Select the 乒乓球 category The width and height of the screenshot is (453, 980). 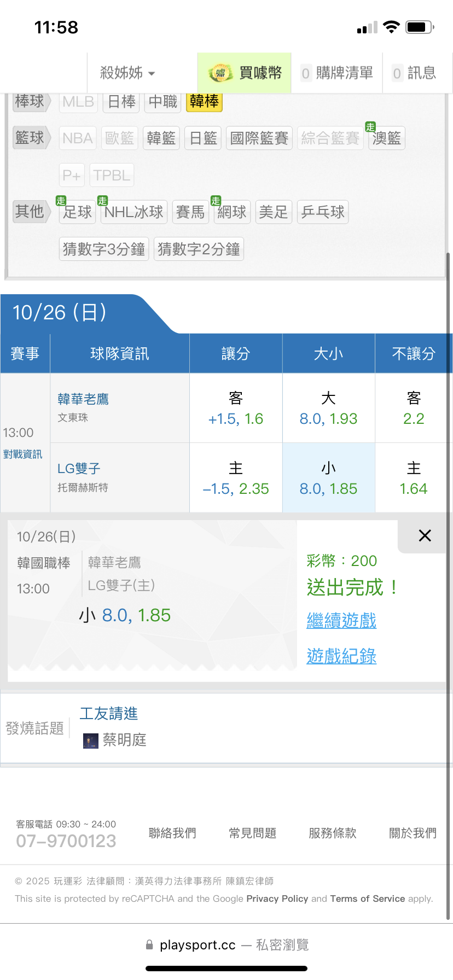pos(323,212)
